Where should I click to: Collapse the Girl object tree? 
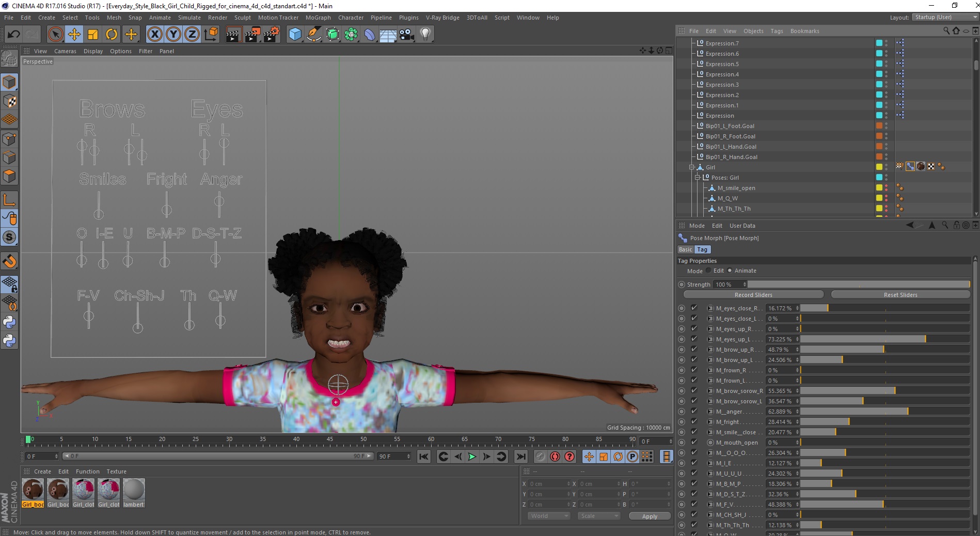(692, 167)
